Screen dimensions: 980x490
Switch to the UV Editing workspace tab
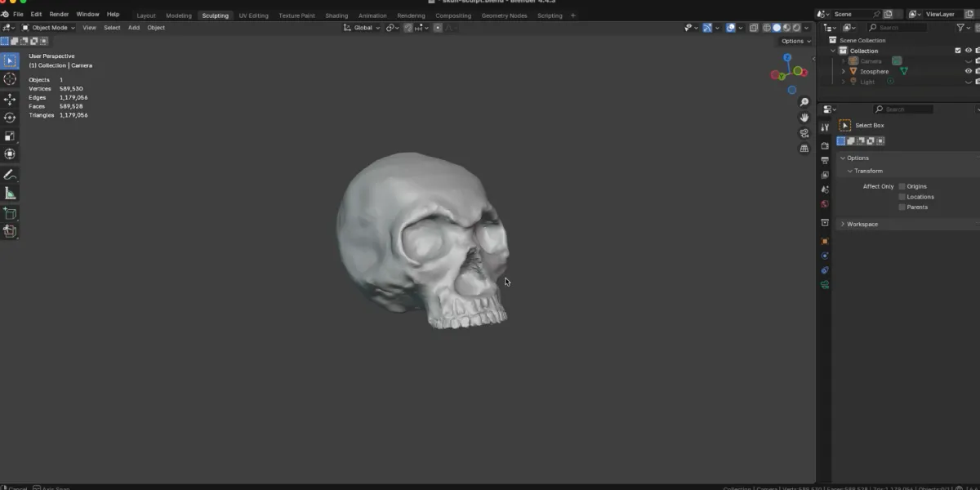tap(253, 14)
